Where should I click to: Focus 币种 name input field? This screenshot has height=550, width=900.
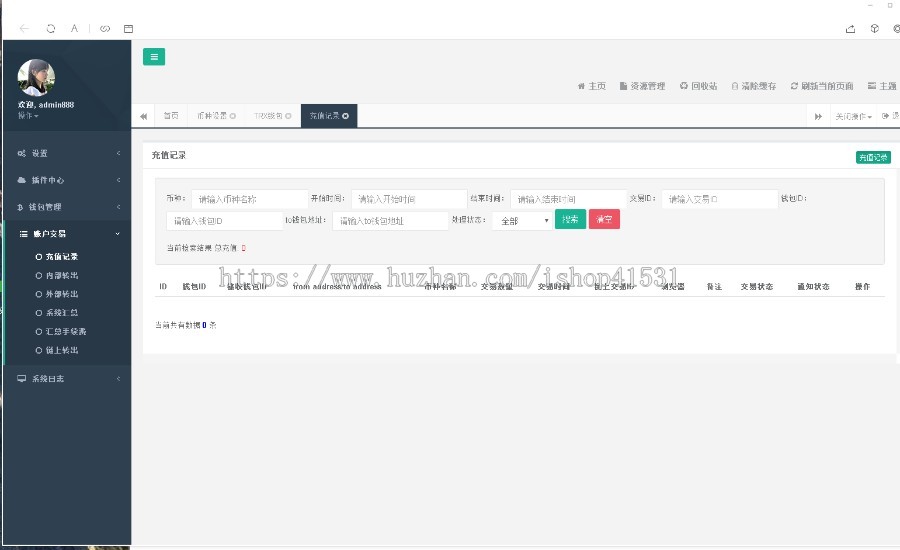pyautogui.click(x=250, y=199)
